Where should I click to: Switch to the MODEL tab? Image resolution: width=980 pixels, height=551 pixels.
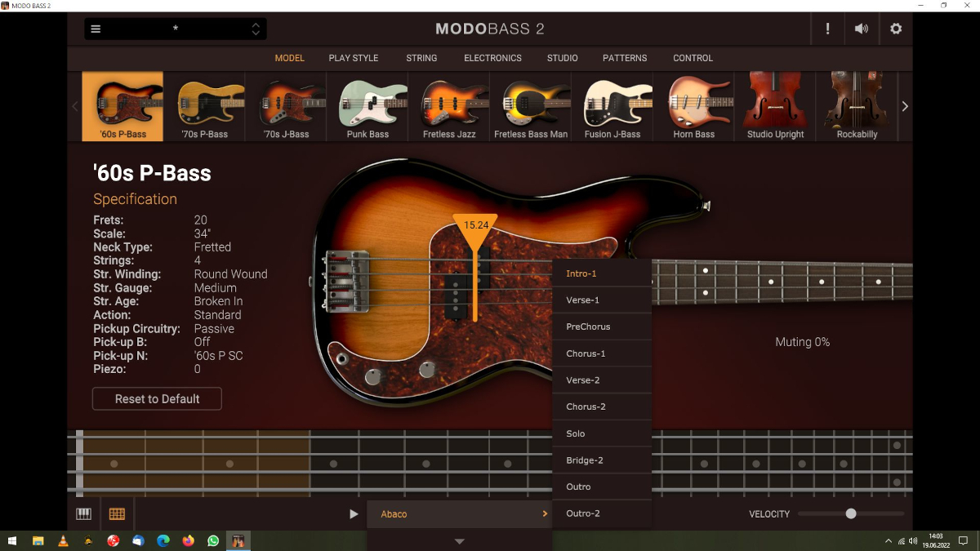(x=289, y=58)
